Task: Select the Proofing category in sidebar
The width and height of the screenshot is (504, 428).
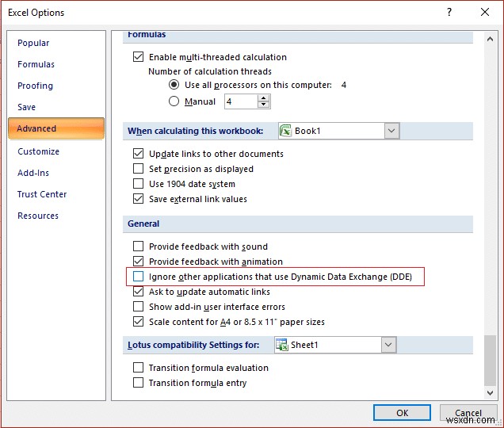Action: pos(36,86)
